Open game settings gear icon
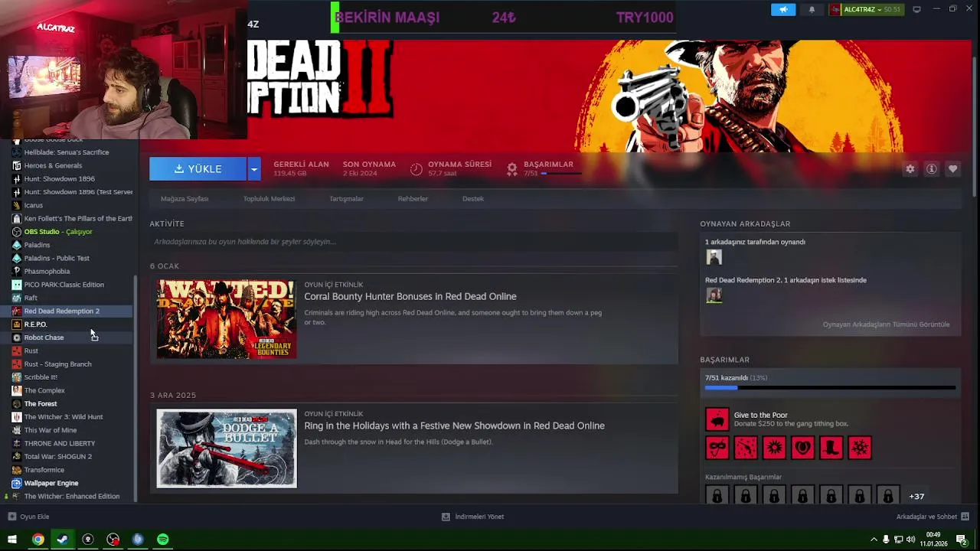Viewport: 980px width, 551px height. pyautogui.click(x=910, y=169)
